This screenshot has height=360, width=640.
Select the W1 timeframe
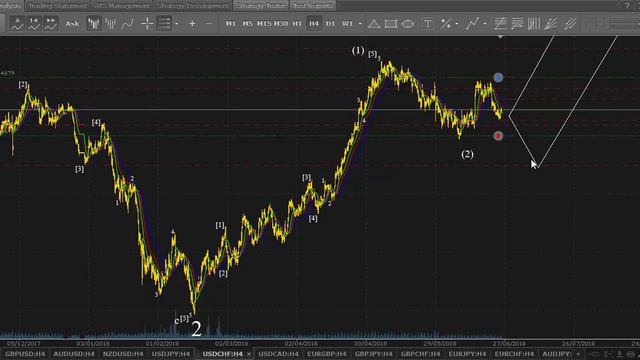[x=347, y=24]
